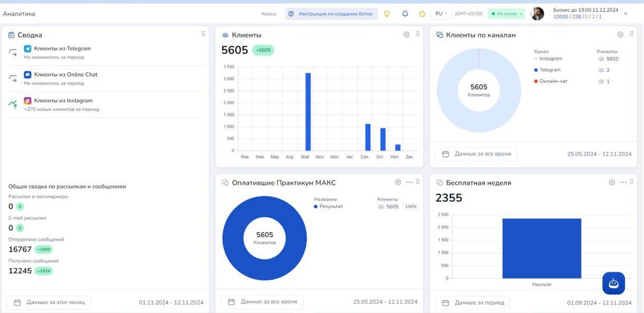
Task: Open the RU language dropdown
Action: 442,14
